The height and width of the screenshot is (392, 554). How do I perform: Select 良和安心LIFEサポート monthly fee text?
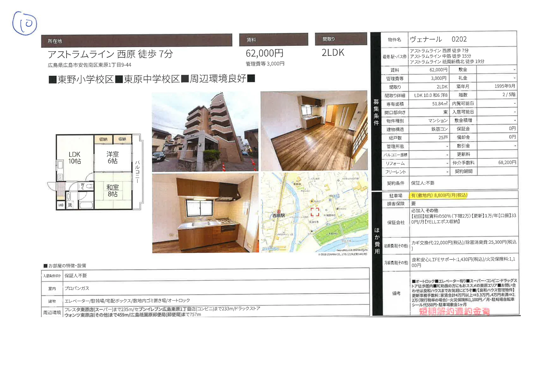[463, 262]
